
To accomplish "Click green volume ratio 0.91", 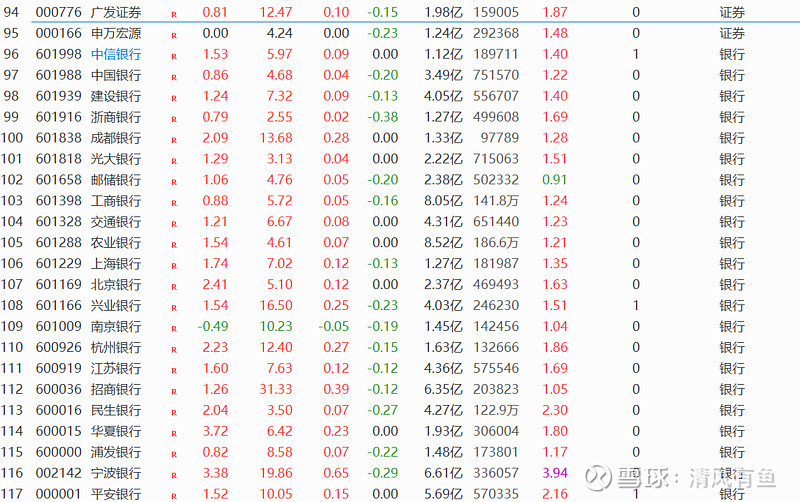I will point(555,180).
